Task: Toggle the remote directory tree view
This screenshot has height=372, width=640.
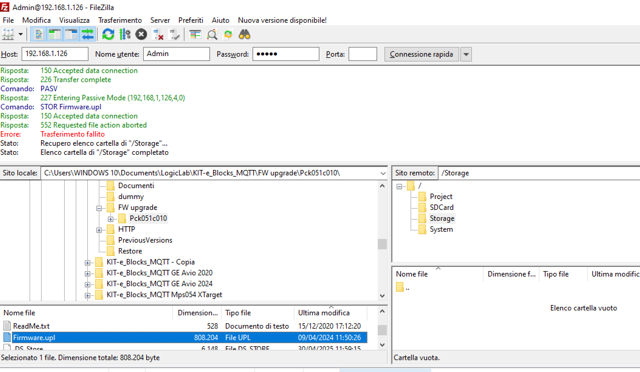Action: pyautogui.click(x=71, y=35)
